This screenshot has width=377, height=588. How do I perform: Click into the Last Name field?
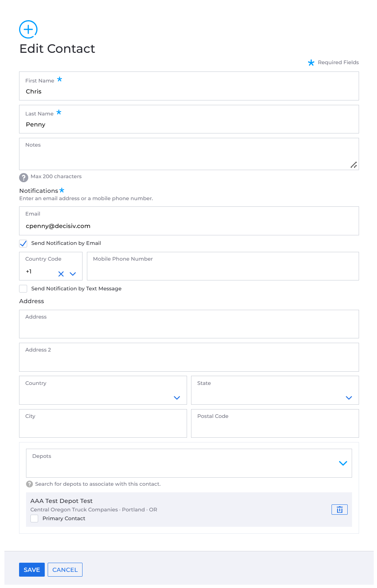(189, 119)
